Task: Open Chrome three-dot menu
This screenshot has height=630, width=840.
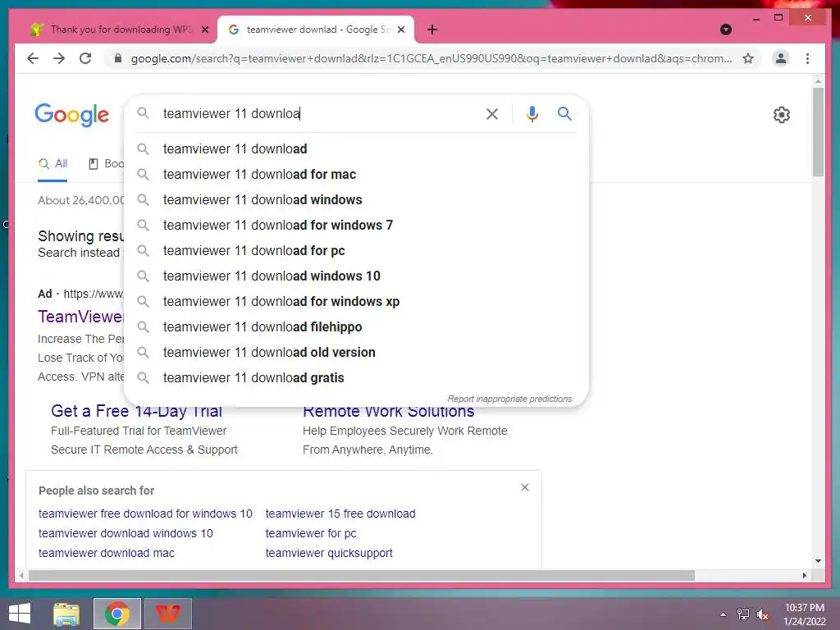Action: pyautogui.click(x=807, y=58)
